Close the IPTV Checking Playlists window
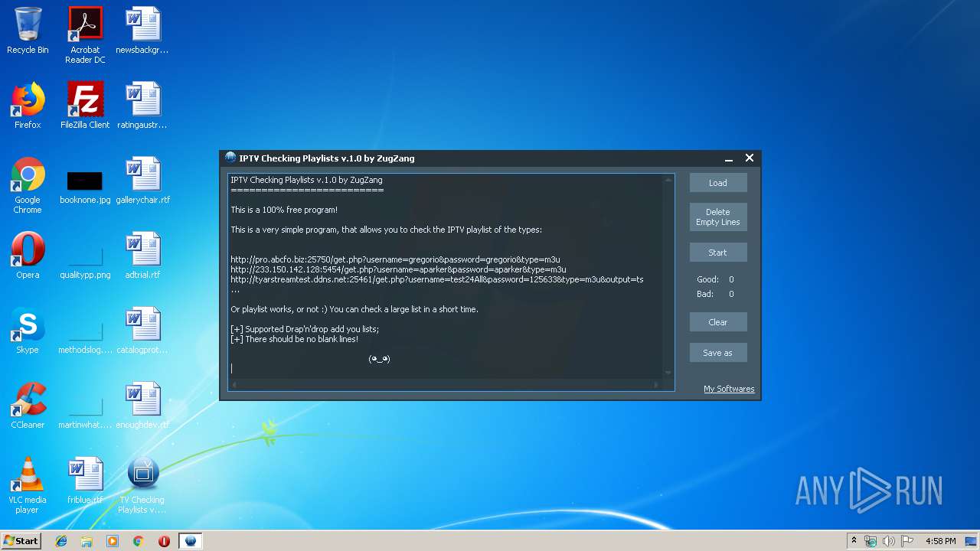980x551 pixels. pyautogui.click(x=750, y=158)
